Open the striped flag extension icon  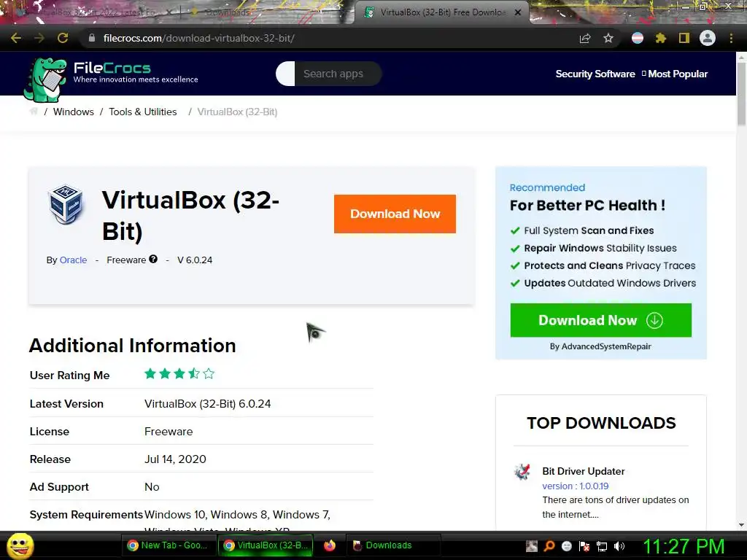638,38
